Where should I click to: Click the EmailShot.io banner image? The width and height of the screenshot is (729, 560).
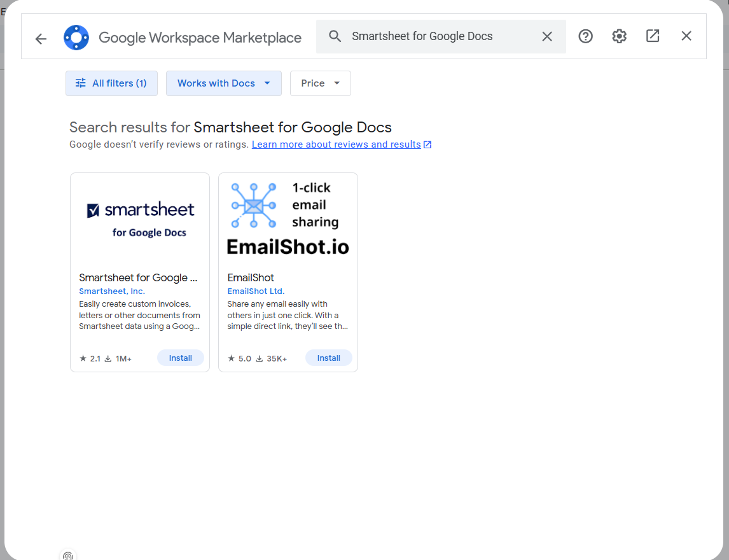[288, 219]
